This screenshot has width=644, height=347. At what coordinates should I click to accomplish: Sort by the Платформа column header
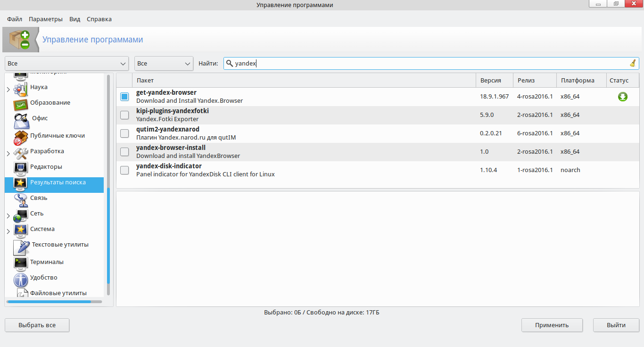click(x=581, y=81)
